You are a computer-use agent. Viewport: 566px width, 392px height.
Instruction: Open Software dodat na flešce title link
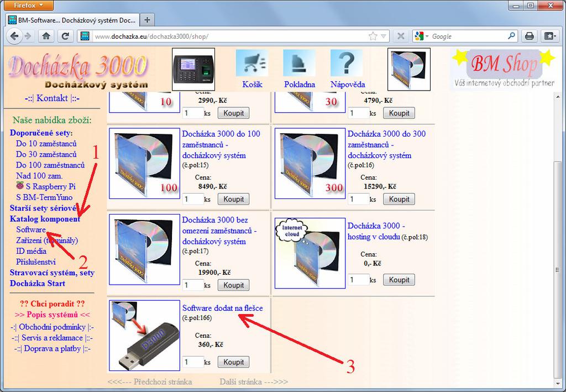222,309
